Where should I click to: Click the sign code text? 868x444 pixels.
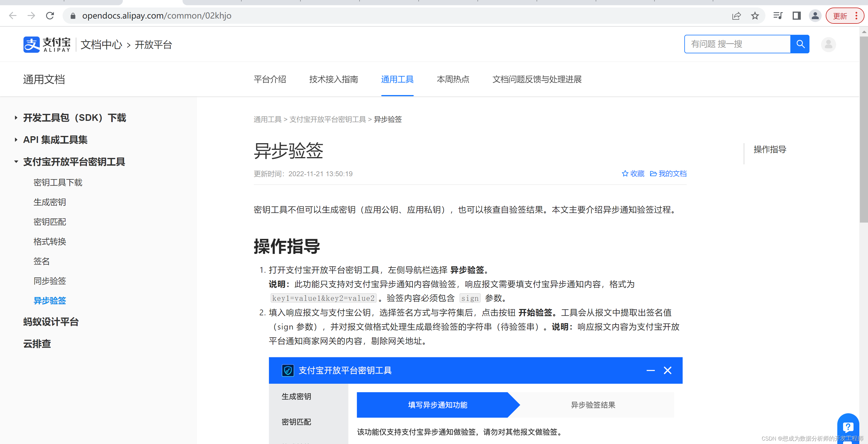(x=470, y=298)
